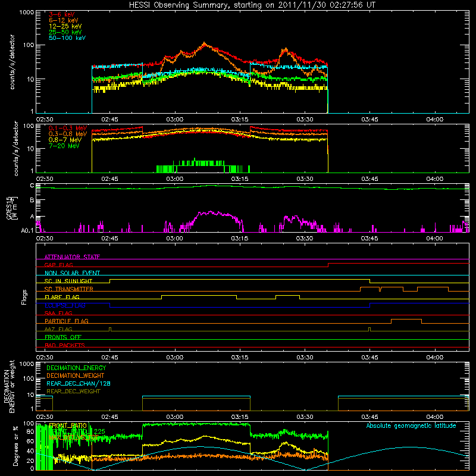Image resolution: width=476 pixels, height=476 pixels.
Task: Click the FLARE_FLAG raised segment near 03:05
Action: [199, 295]
